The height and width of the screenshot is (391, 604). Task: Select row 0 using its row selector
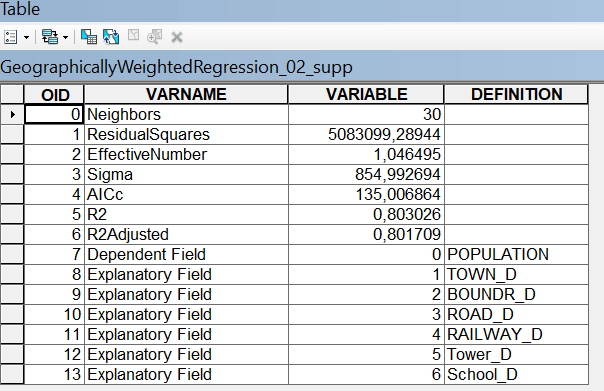point(12,114)
